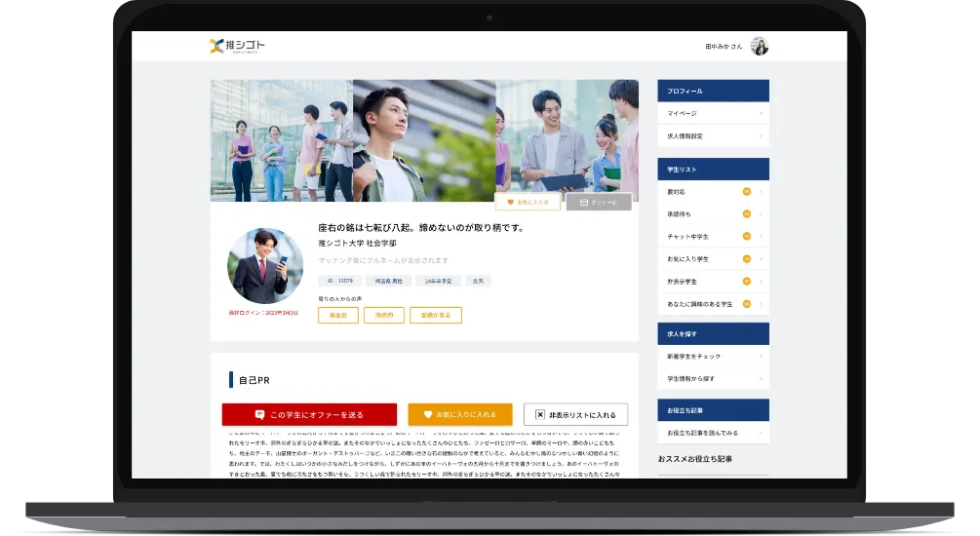Image resolution: width=980 pixels, height=536 pixels.
Task: Open お役立ち記事を読んでみる link
Action: pos(713,433)
